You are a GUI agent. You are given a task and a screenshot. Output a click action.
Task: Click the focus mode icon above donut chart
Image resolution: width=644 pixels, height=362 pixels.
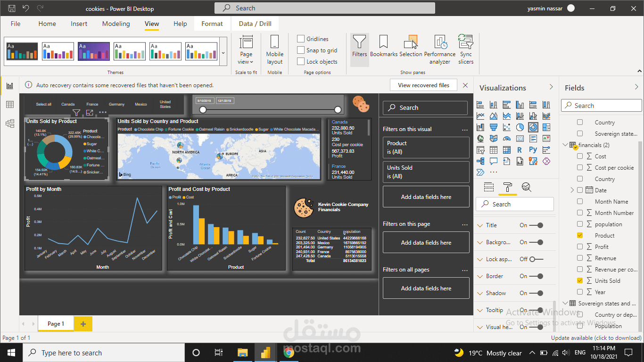[90, 113]
